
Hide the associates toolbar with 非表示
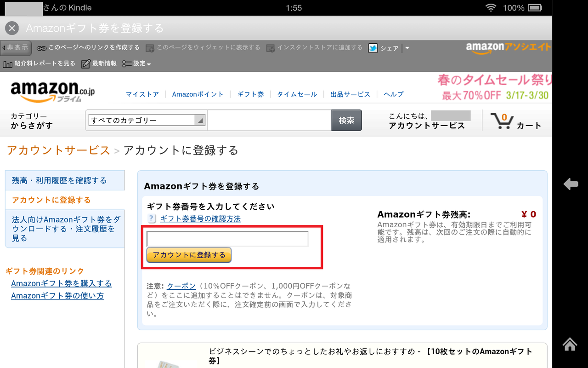point(16,47)
